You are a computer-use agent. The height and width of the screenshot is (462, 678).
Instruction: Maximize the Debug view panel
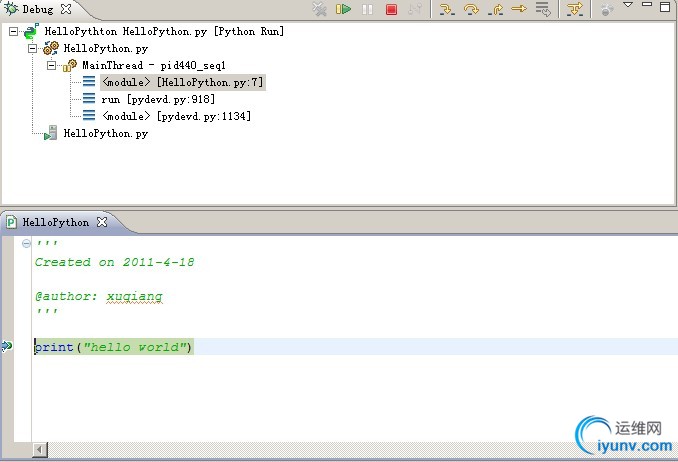point(665,6)
